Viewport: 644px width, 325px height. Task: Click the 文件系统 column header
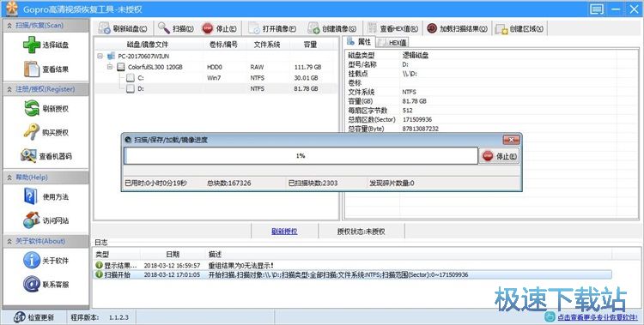pyautogui.click(x=267, y=45)
